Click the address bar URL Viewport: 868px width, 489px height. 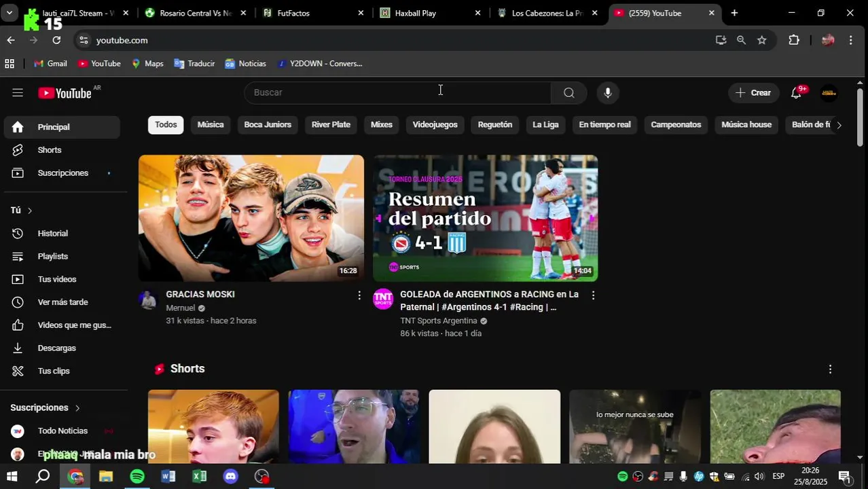tap(122, 40)
